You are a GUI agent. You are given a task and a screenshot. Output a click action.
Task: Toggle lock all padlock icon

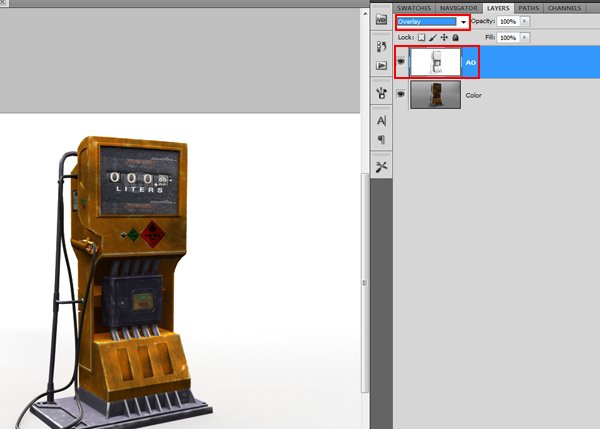(x=455, y=38)
